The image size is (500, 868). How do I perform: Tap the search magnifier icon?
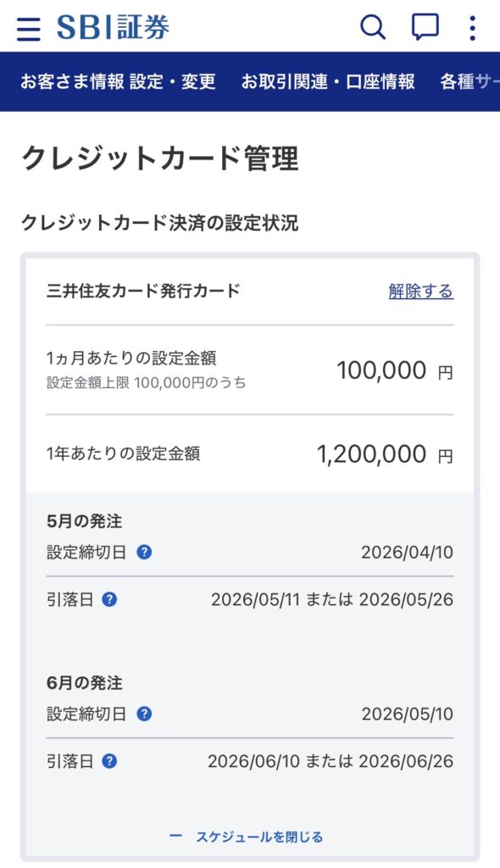pyautogui.click(x=373, y=27)
